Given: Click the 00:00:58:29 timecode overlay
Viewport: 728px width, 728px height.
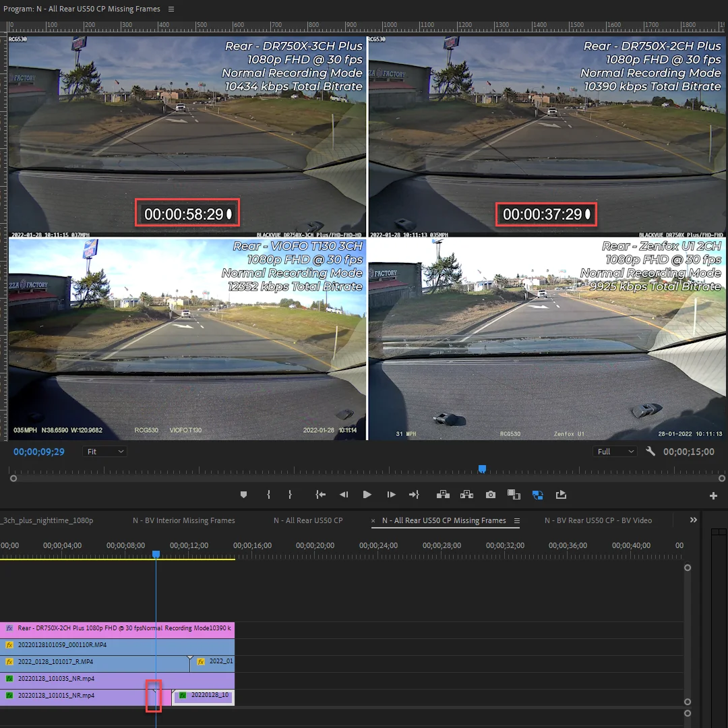Looking at the screenshot, I should [187, 213].
